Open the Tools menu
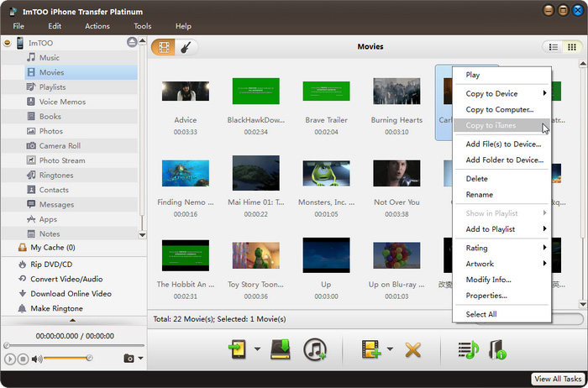 pos(143,26)
